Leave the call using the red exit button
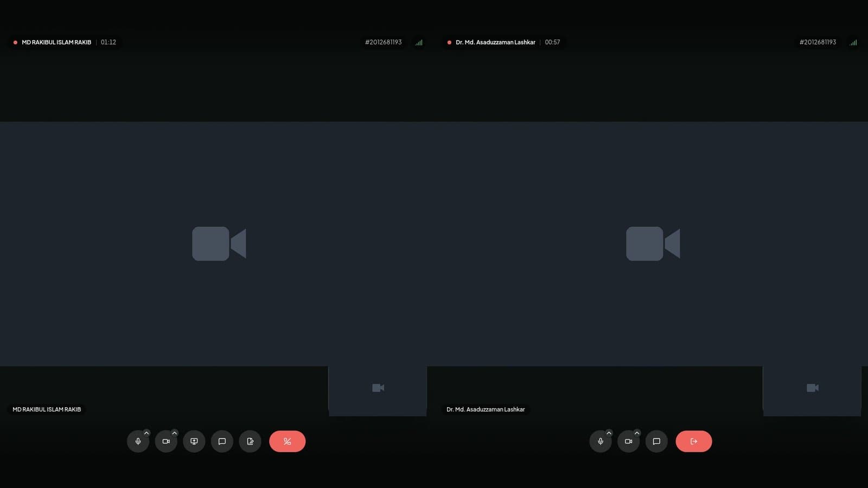868x488 pixels. pyautogui.click(x=694, y=441)
